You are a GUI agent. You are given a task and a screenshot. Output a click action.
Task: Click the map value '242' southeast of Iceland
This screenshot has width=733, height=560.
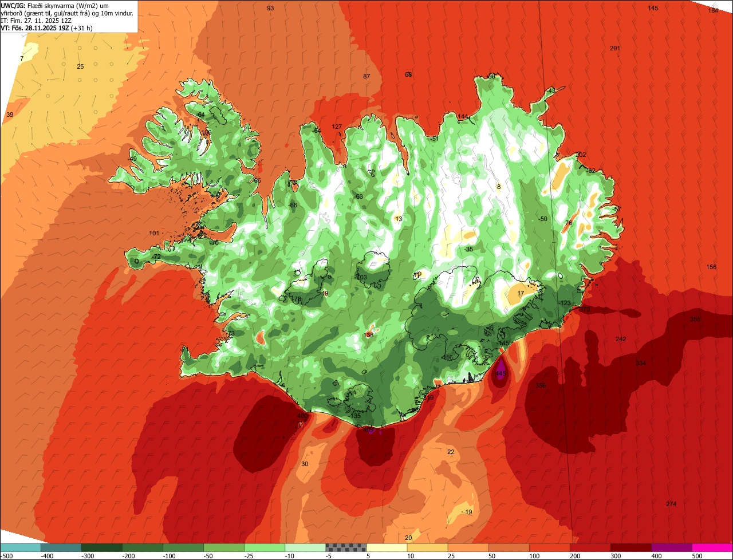[621, 339]
